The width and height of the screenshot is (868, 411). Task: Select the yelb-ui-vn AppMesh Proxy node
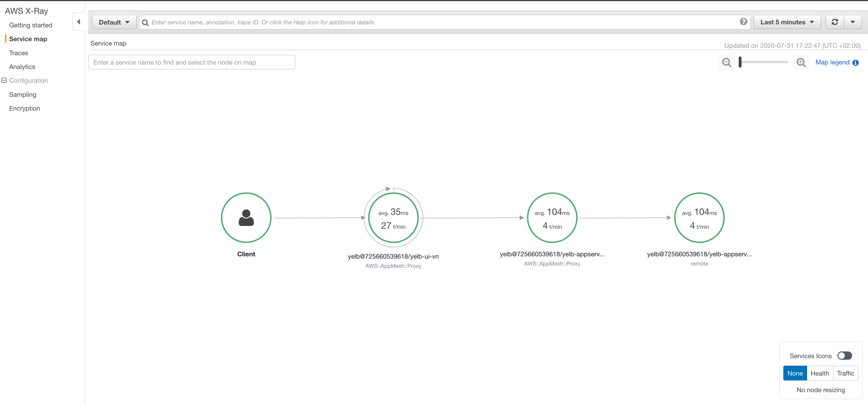click(393, 218)
